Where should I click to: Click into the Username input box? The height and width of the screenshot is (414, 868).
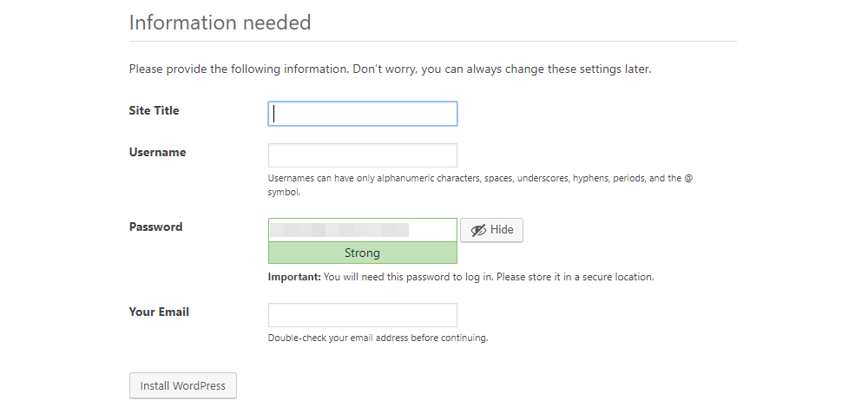click(x=362, y=155)
